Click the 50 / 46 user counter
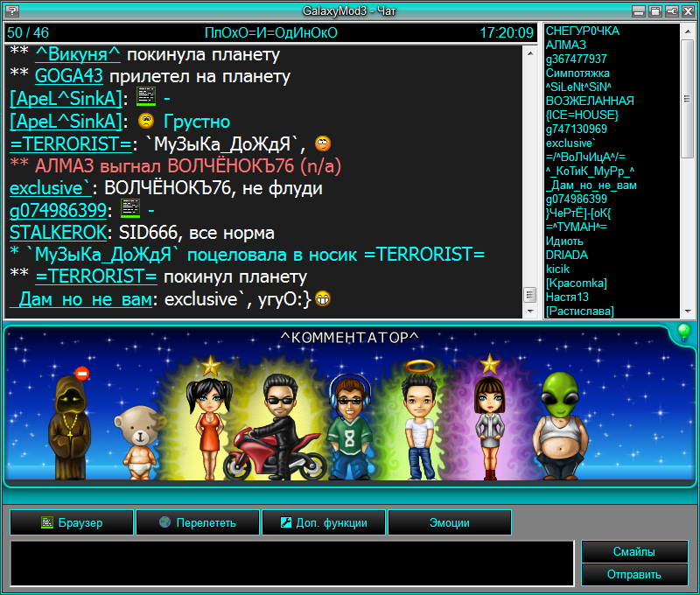Screen dimensions: 700x595 (28, 32)
